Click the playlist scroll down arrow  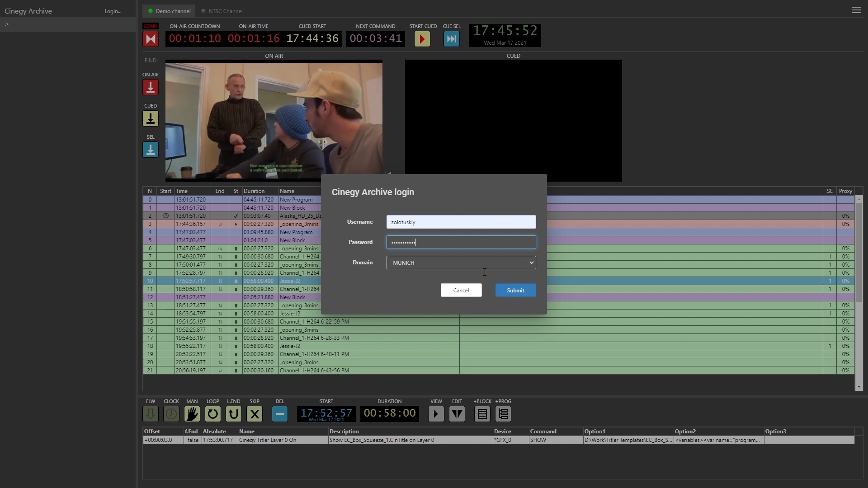(859, 387)
